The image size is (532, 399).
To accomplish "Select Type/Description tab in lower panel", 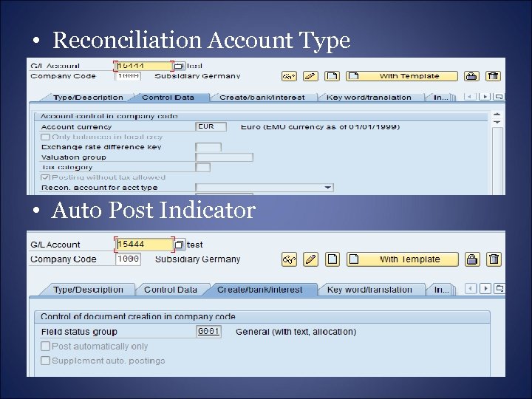I will tap(88, 290).
